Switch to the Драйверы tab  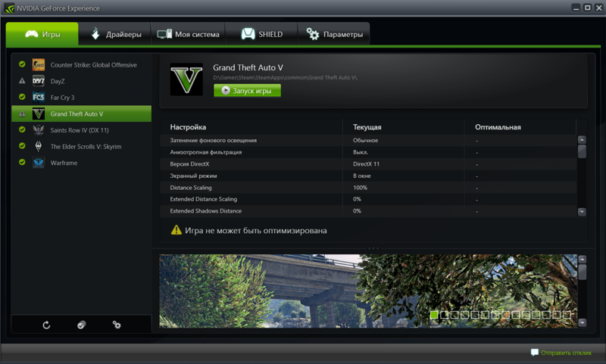115,34
